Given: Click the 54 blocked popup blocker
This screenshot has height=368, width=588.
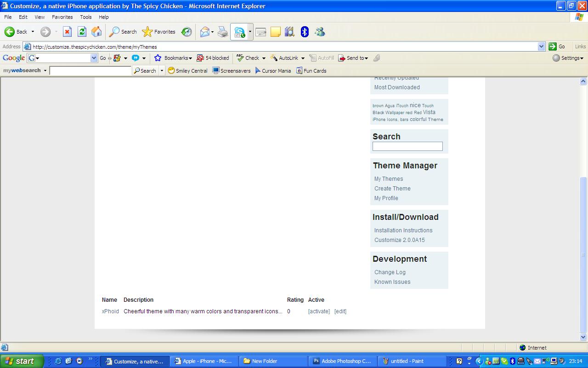Looking at the screenshot, I should tap(213, 58).
